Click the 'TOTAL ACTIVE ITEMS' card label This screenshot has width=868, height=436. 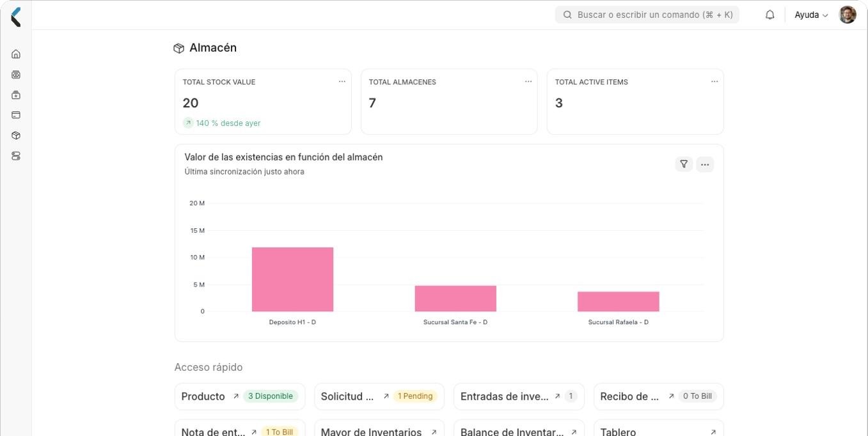(592, 82)
